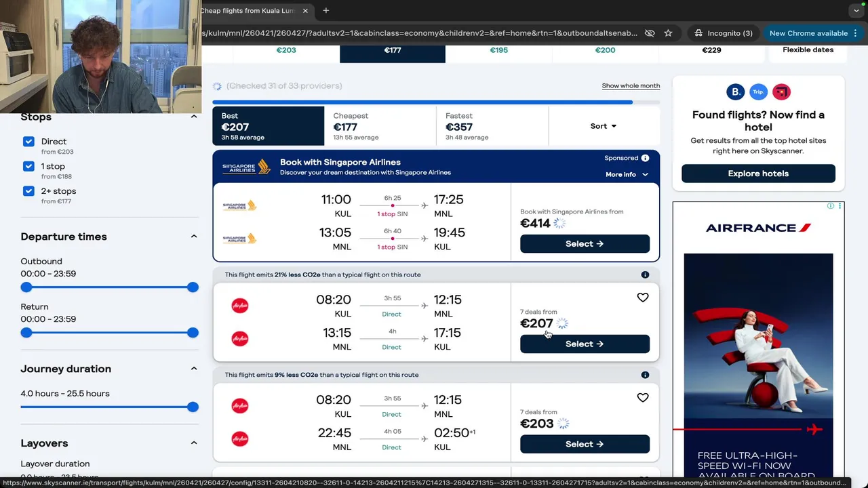Click Show whole month link

click(631, 86)
